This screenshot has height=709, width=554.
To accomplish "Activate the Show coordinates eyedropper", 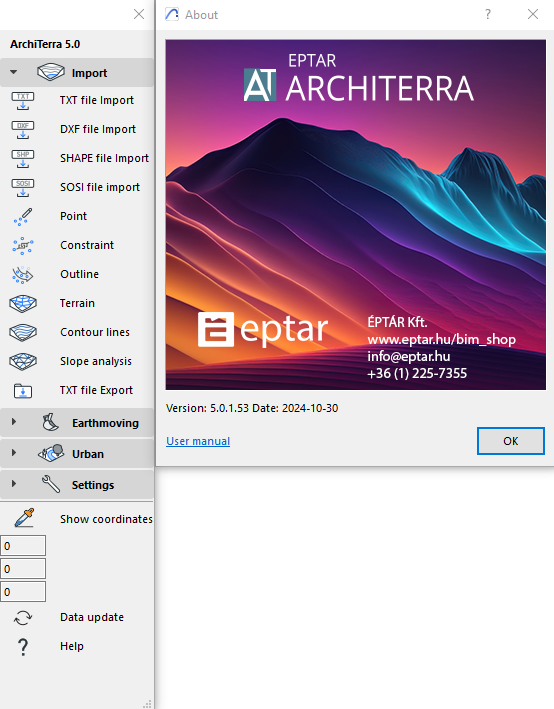I will tap(24, 518).
